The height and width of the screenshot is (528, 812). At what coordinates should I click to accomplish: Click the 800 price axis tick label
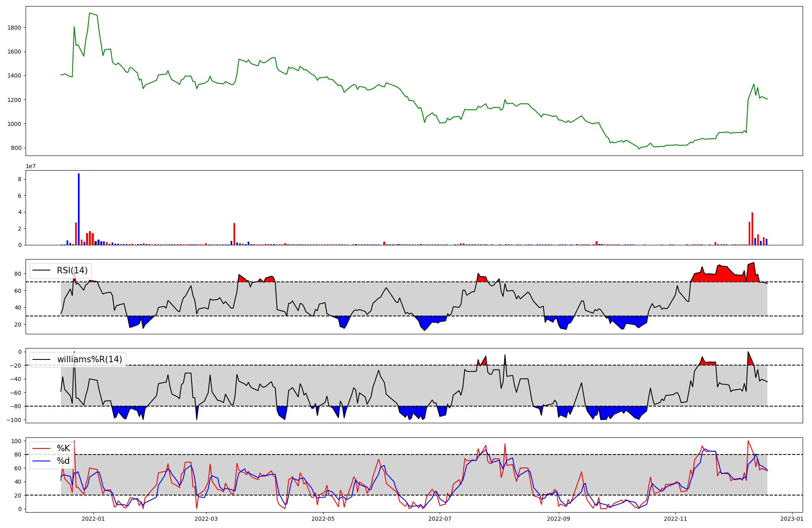[16, 148]
